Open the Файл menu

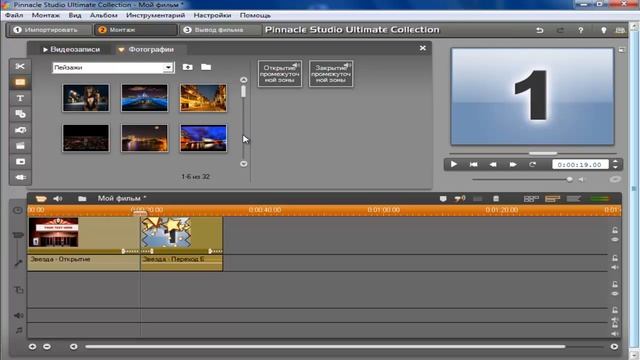coord(14,15)
